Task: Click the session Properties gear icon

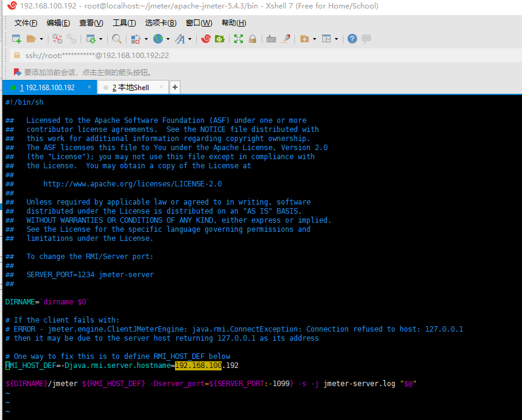Action: [x=91, y=39]
